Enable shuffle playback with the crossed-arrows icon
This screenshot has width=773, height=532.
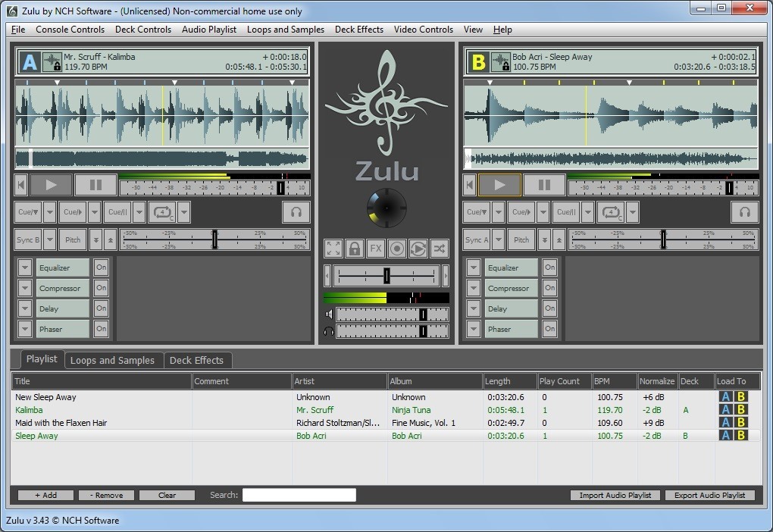439,248
